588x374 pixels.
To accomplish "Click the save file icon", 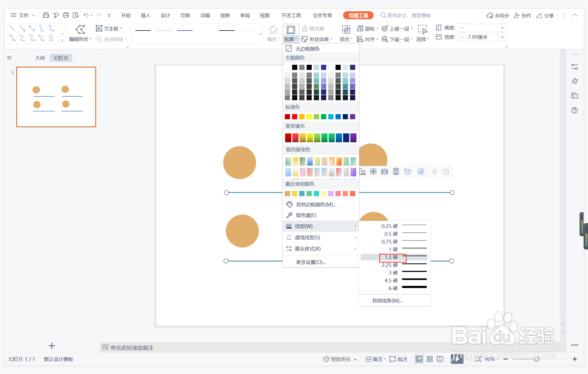I will (x=46, y=15).
